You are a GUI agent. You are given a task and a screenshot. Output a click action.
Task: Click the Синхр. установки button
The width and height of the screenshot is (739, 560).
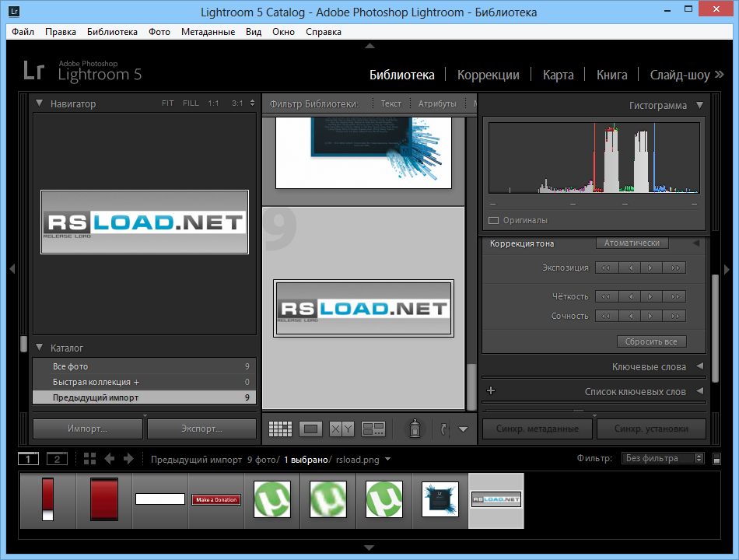651,429
